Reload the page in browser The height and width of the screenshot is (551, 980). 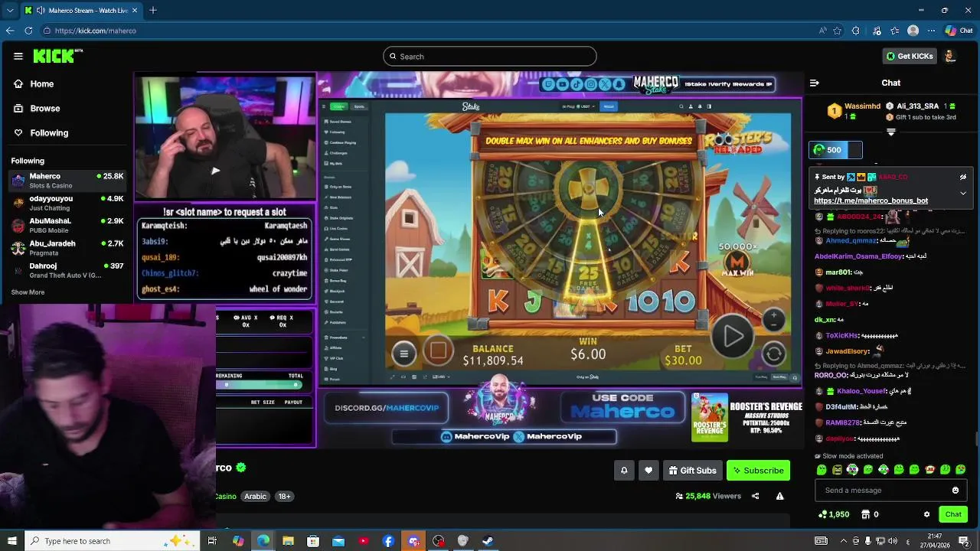pyautogui.click(x=28, y=31)
